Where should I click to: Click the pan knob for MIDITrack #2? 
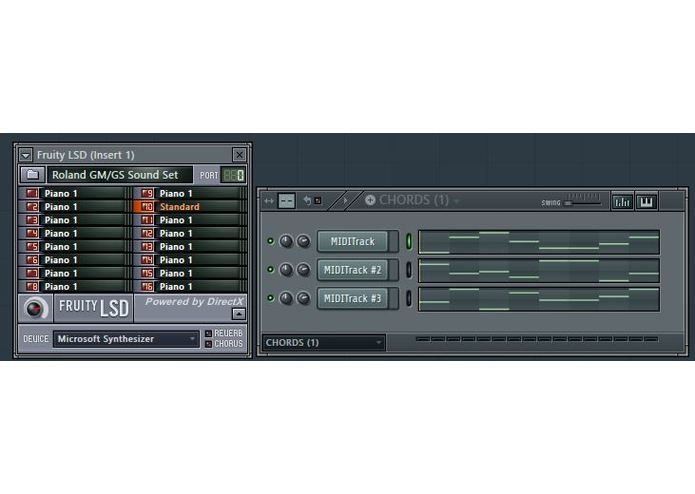(x=286, y=270)
